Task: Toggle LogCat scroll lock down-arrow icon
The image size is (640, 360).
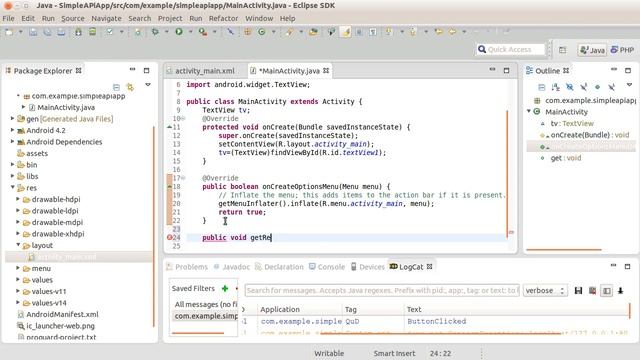Action: [x=620, y=291]
